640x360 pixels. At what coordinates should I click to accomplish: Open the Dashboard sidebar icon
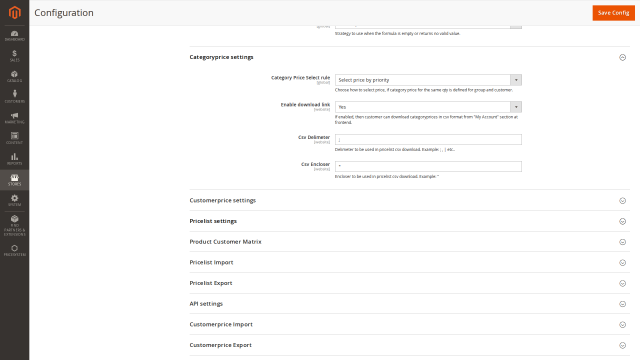point(15,36)
